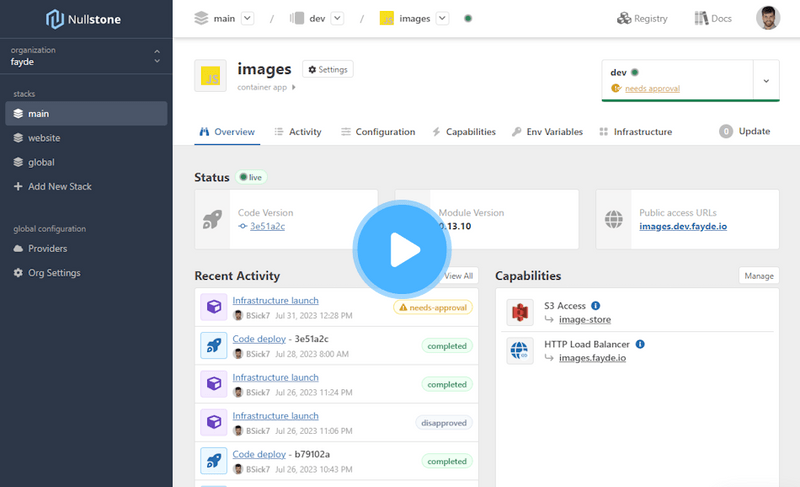The image size is (800, 487).
Task: Click the needs-approval status badge
Action: coord(433,307)
